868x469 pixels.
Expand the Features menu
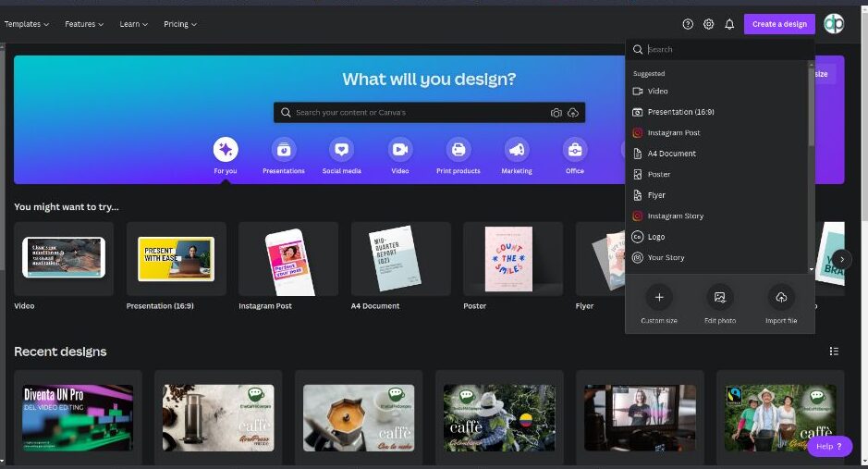(x=84, y=24)
